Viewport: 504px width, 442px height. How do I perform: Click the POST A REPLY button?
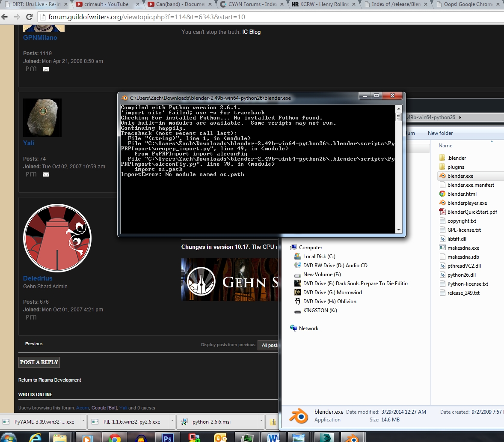click(39, 362)
